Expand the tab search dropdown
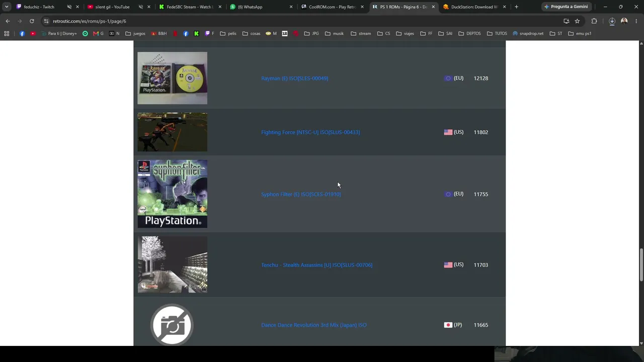Screen dimensions: 644x362 coord(7,7)
